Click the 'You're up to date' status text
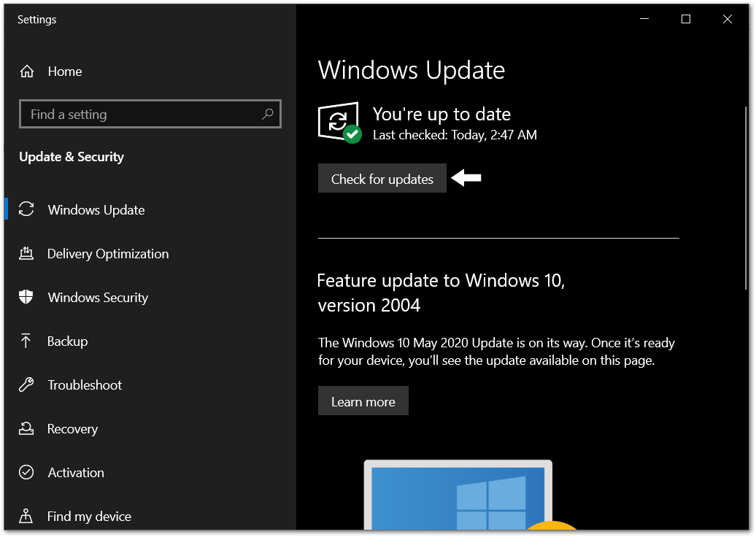This screenshot has width=756, height=537. point(441,115)
